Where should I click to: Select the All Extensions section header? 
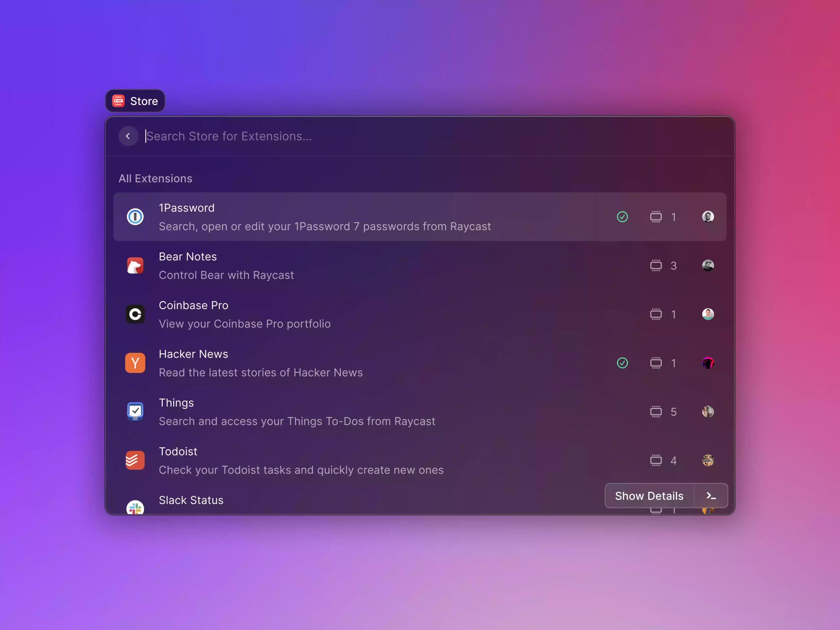(x=155, y=178)
